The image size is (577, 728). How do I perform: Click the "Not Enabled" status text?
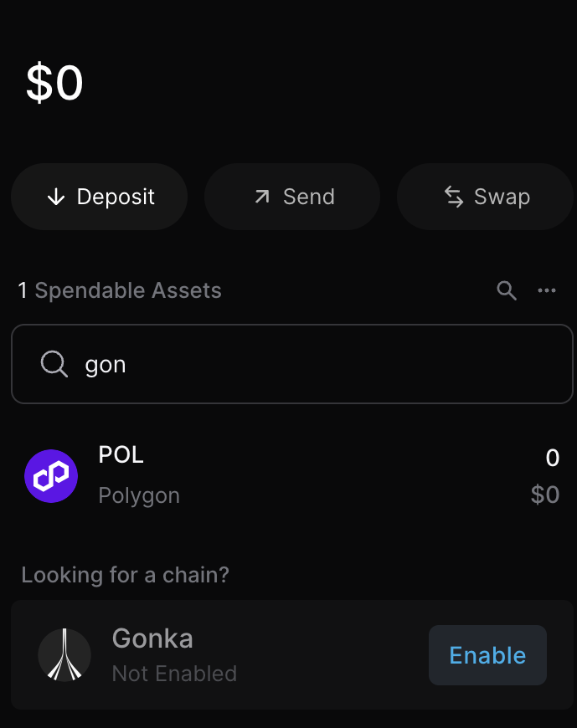pos(174,673)
